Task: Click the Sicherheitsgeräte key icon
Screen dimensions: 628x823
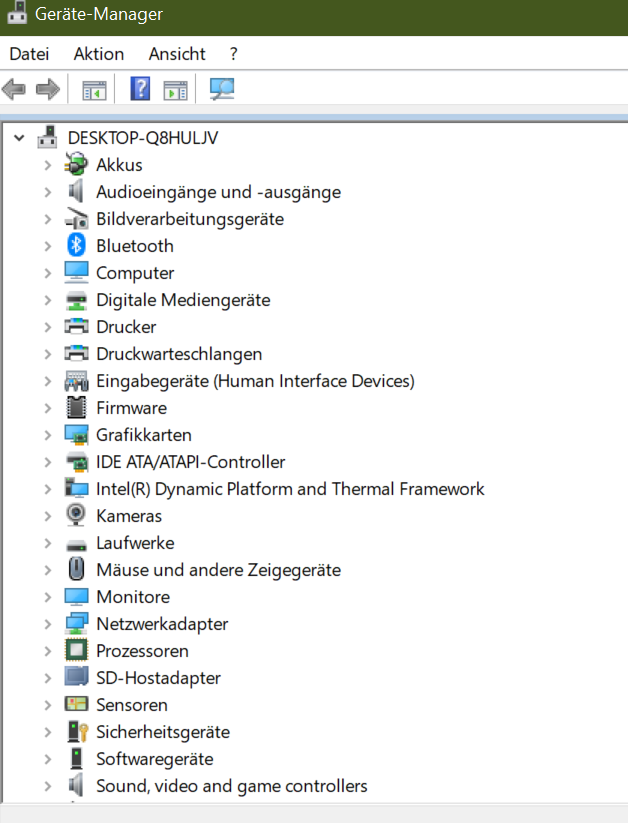Action: click(x=78, y=731)
